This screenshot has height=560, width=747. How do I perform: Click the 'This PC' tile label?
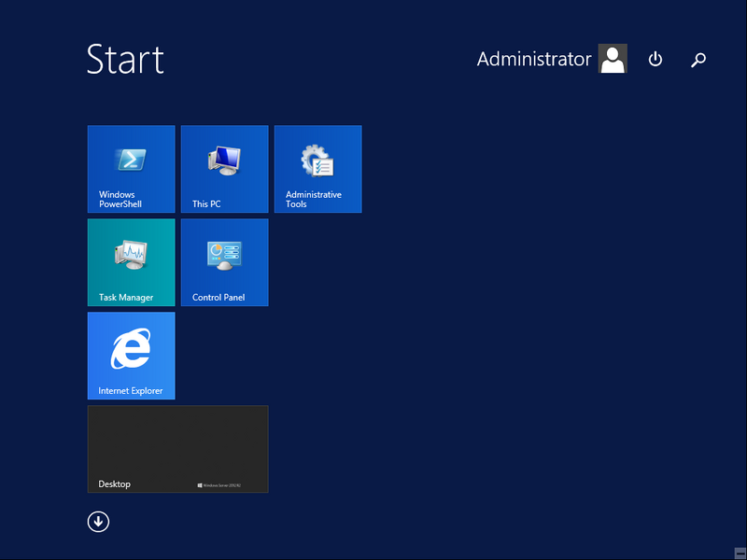206,204
